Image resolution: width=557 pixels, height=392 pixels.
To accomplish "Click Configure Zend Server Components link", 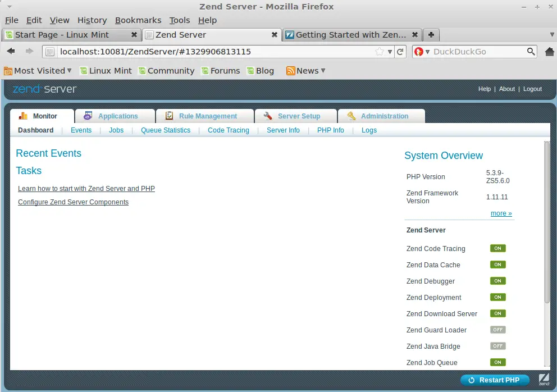I will (73, 202).
